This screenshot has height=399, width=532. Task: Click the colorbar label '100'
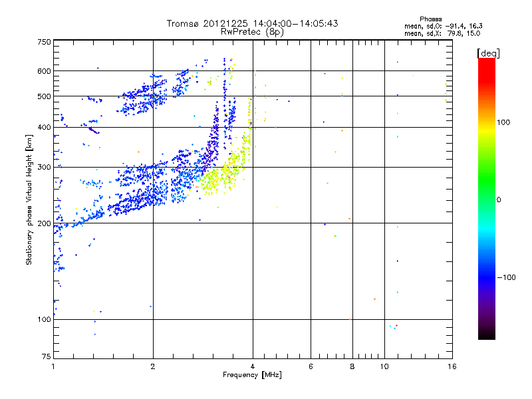coord(503,122)
